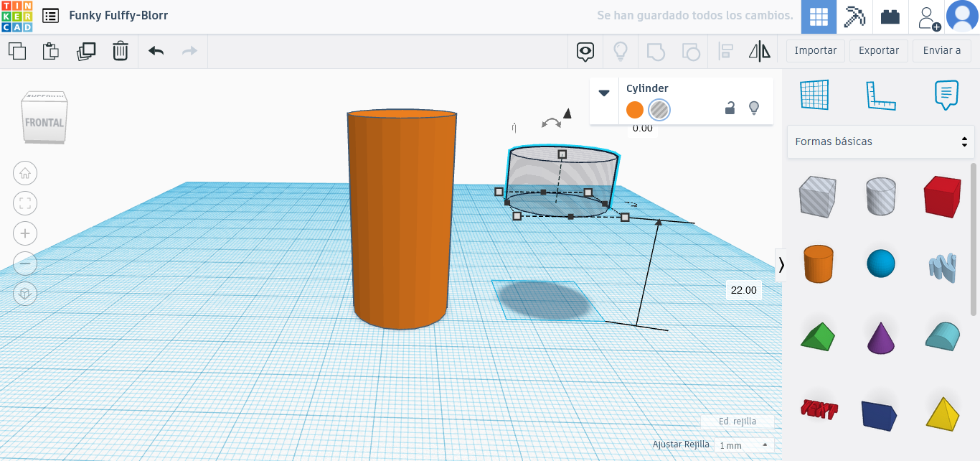Viewport: 980px width, 461px height.
Task: Click the Tinkercad logo
Action: click(17, 17)
